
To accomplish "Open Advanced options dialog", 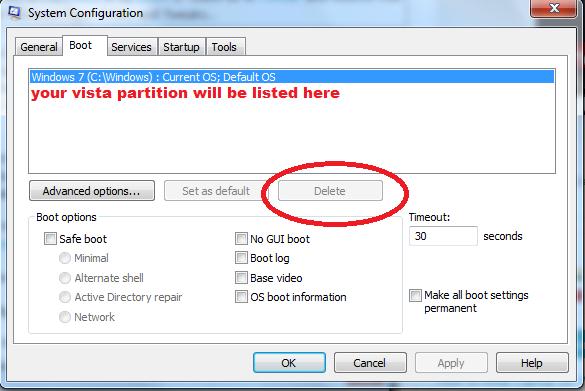I will coord(92,191).
